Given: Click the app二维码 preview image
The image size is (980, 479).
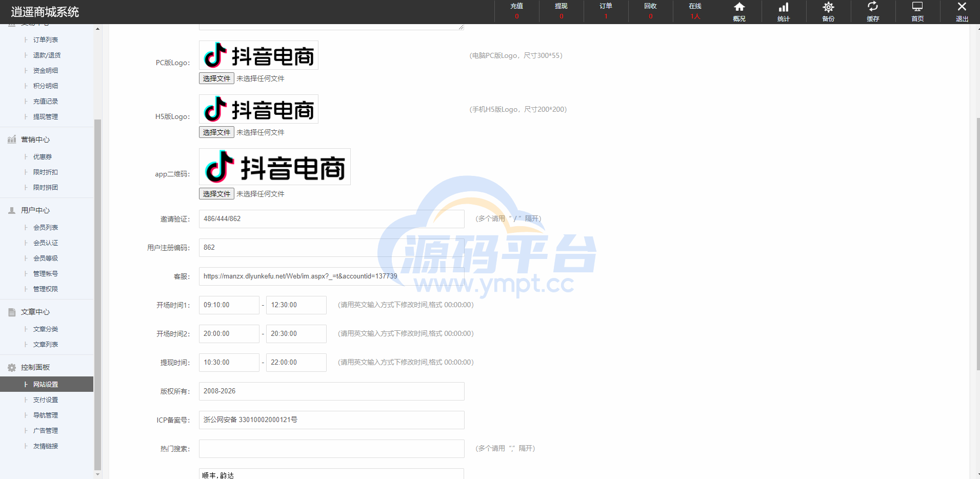Looking at the screenshot, I should [275, 167].
